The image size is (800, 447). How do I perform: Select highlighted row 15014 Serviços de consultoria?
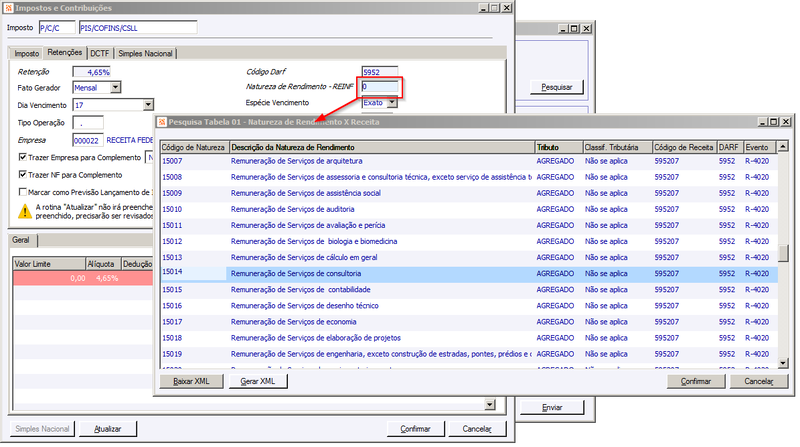(469, 274)
